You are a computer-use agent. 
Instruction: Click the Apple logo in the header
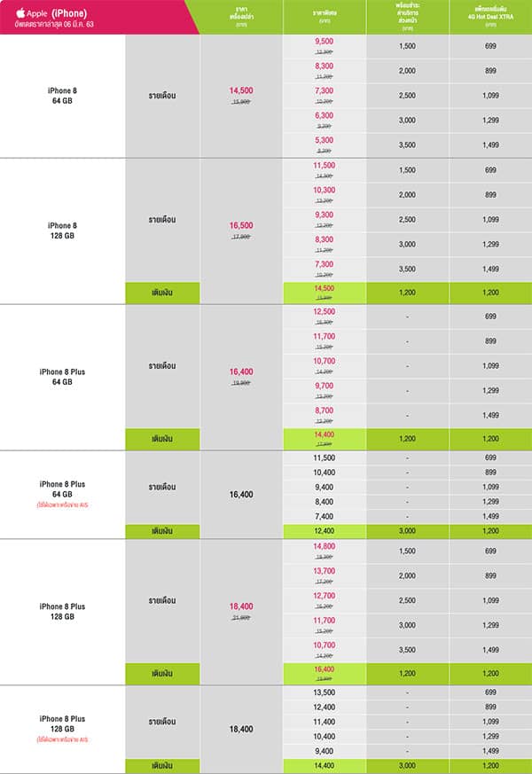[x=20, y=12]
